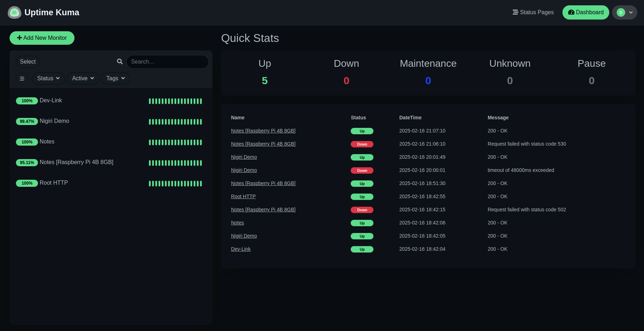Image resolution: width=644 pixels, height=331 pixels.
Task: Click the Uptime Kuma title text
Action: [52, 12]
